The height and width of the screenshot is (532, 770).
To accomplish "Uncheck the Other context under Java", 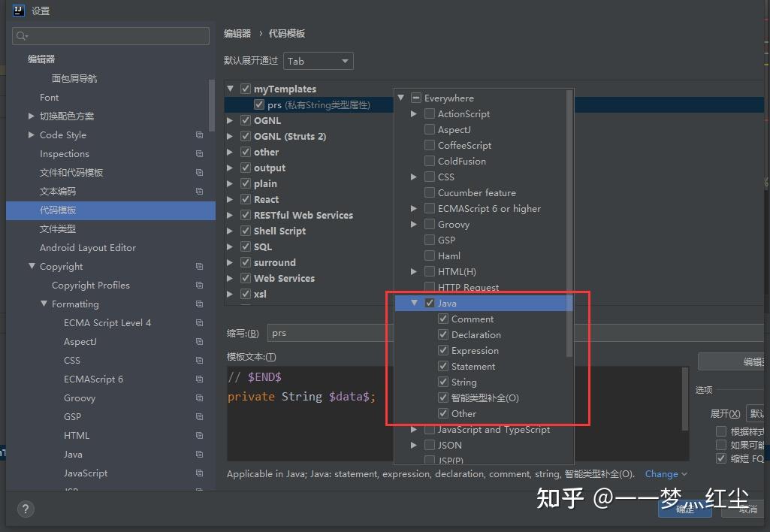I will point(443,413).
